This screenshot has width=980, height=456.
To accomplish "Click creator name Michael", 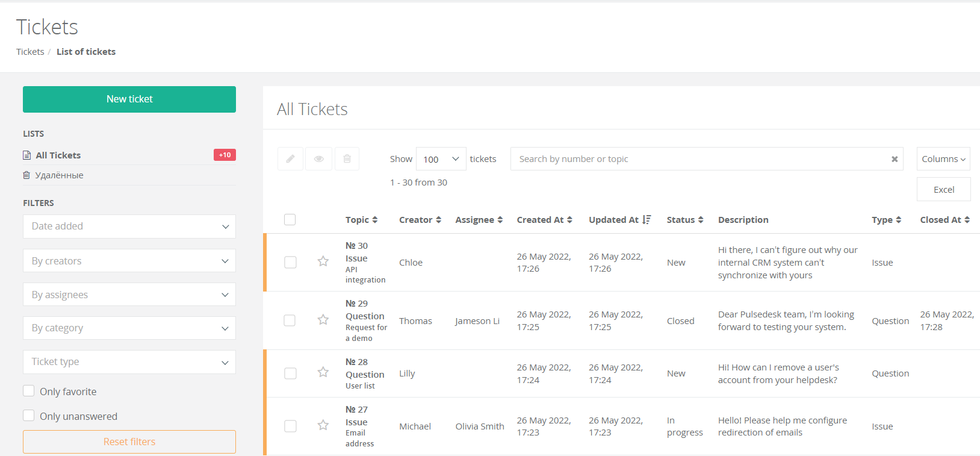I will click(415, 426).
